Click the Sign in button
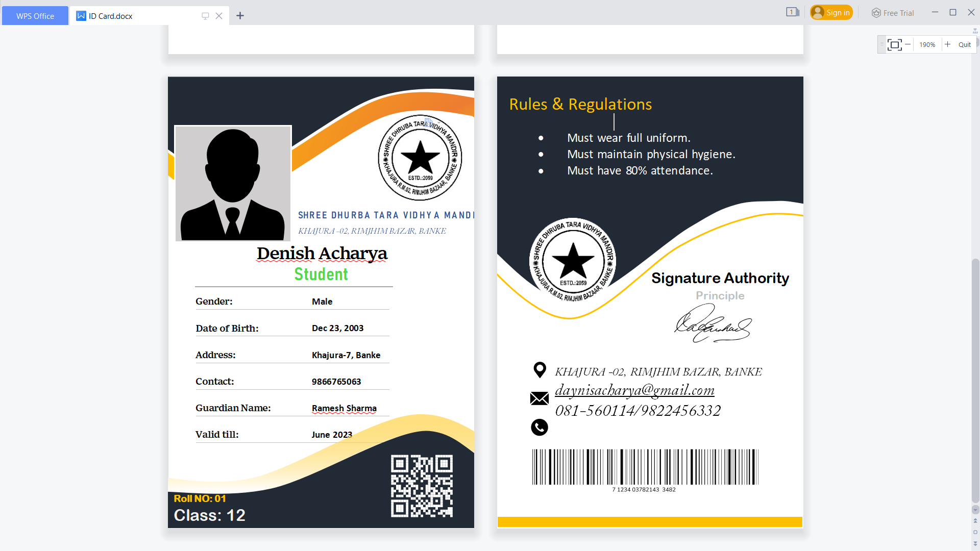 tap(831, 13)
